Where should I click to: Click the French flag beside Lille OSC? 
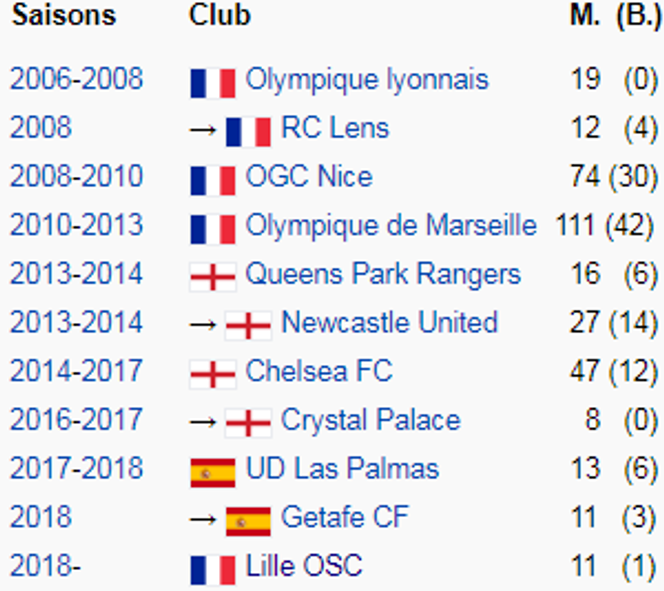[x=213, y=570]
